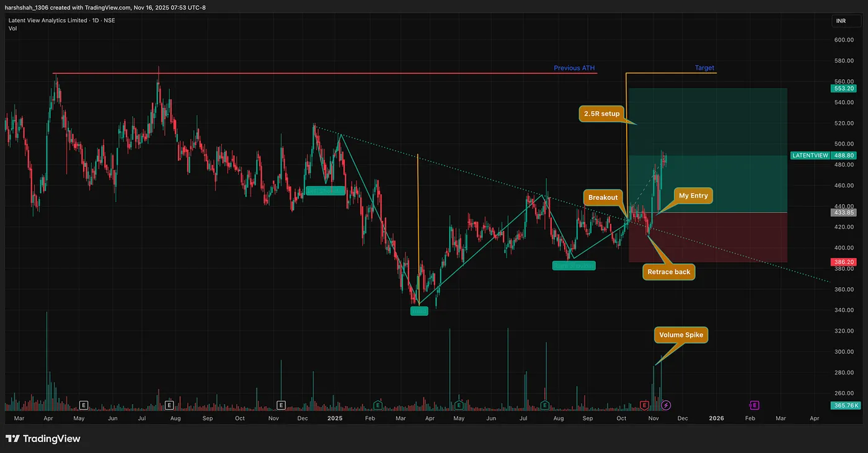Select the green earnings marker near August 2025

tap(544, 405)
